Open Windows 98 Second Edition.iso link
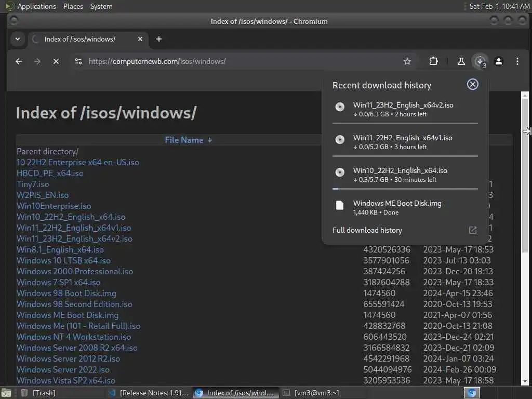 pos(74,304)
